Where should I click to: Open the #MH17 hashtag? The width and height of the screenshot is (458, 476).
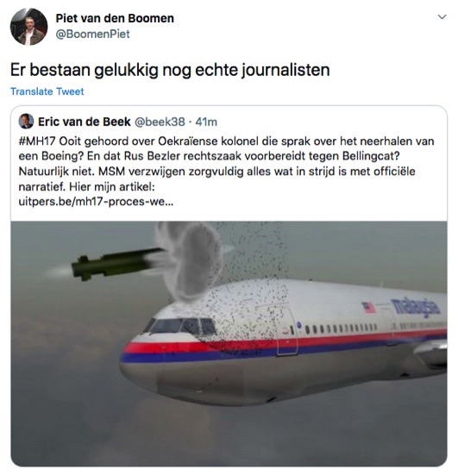pyautogui.click(x=36, y=141)
